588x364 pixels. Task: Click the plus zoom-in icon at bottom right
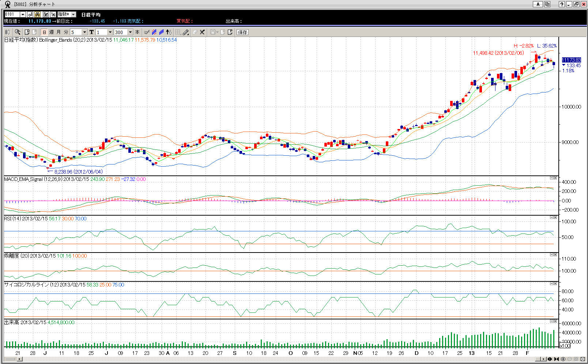click(563, 359)
